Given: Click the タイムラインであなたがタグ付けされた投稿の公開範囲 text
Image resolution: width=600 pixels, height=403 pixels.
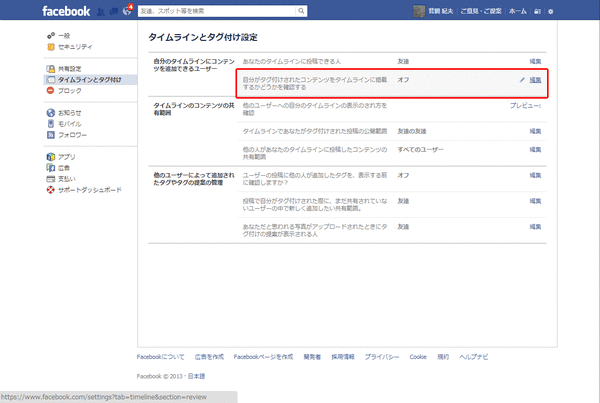Looking at the screenshot, I should coord(315,131).
